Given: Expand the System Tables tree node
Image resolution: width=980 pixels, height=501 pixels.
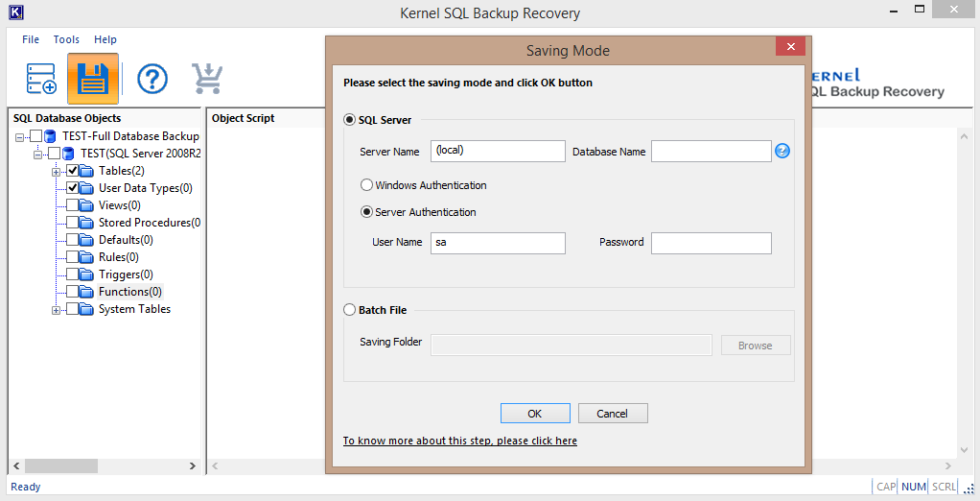Looking at the screenshot, I should tap(57, 310).
